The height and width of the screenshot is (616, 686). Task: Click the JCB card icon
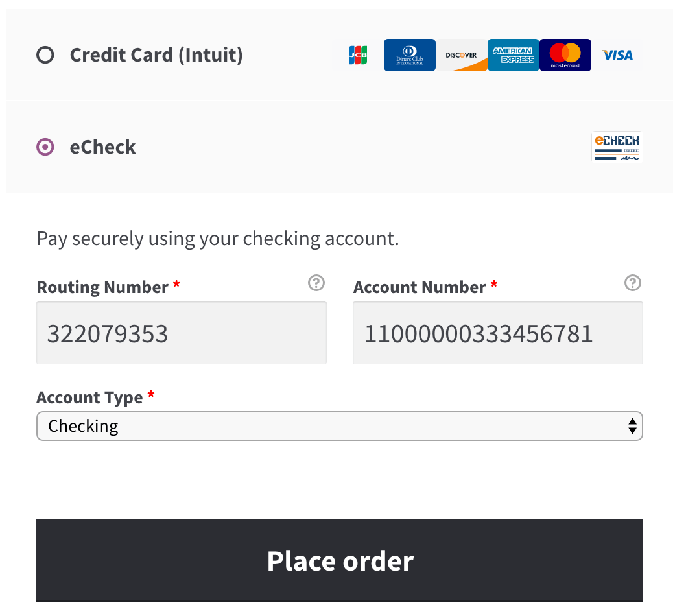point(357,55)
